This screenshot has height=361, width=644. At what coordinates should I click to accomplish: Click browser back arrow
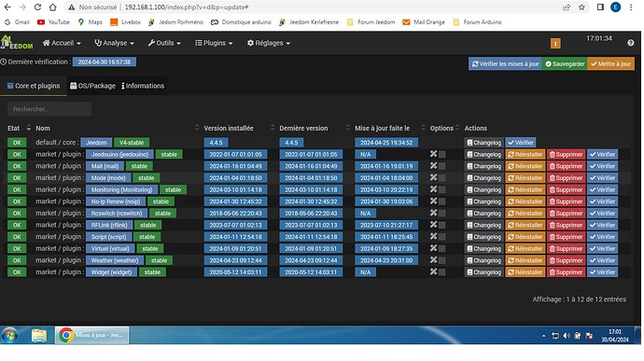[7, 7]
